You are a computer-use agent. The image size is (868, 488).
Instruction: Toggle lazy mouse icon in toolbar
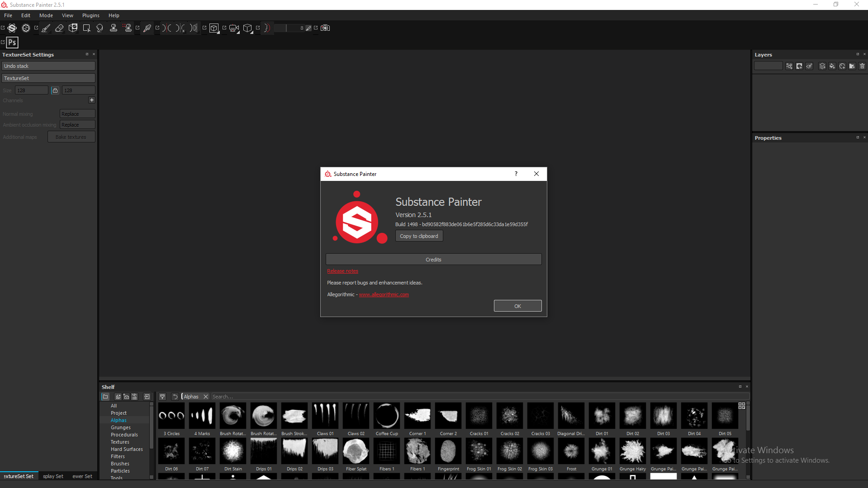(x=267, y=28)
